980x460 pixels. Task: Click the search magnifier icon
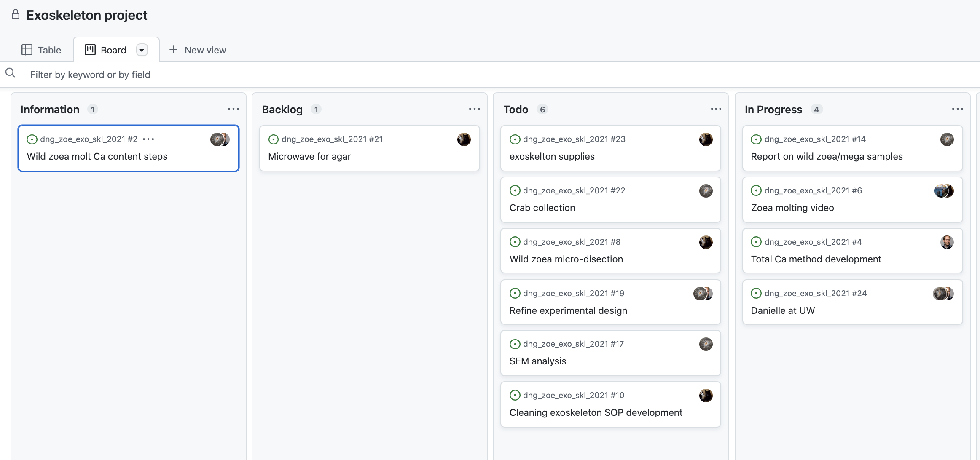10,73
